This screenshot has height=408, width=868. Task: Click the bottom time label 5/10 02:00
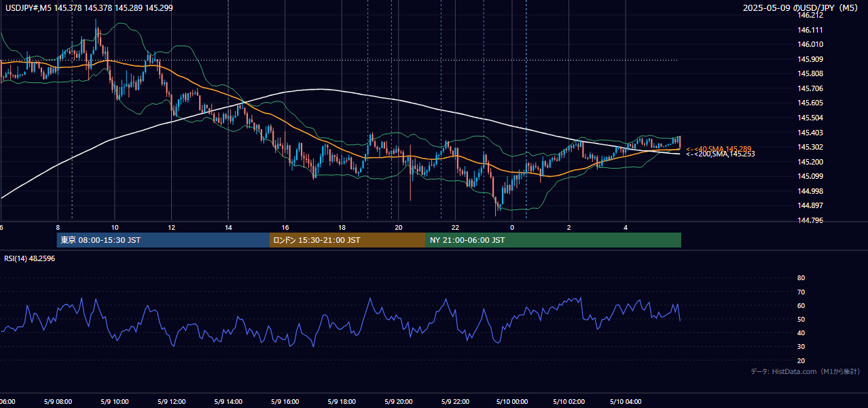569,402
